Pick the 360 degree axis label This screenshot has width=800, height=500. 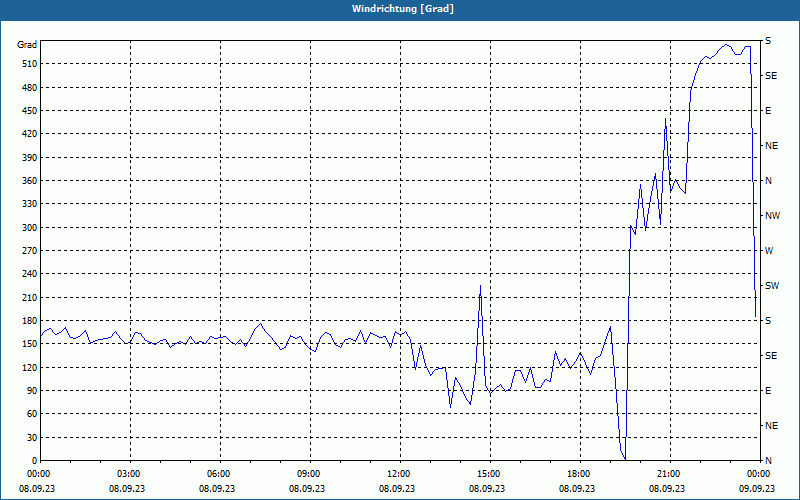point(29,181)
